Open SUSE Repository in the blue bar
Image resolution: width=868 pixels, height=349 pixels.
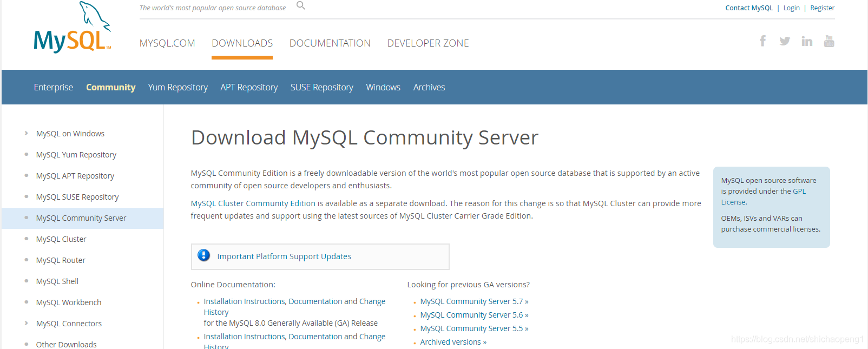322,87
